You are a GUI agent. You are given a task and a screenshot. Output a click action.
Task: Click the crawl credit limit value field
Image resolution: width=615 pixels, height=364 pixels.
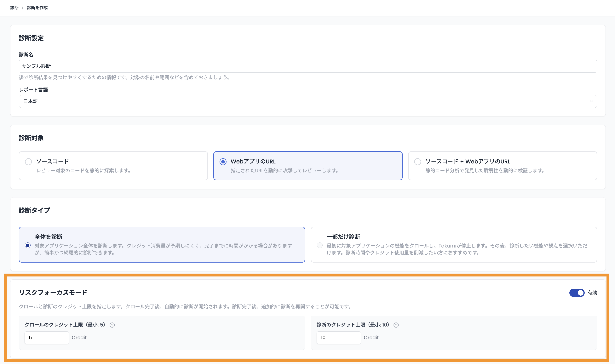click(46, 338)
